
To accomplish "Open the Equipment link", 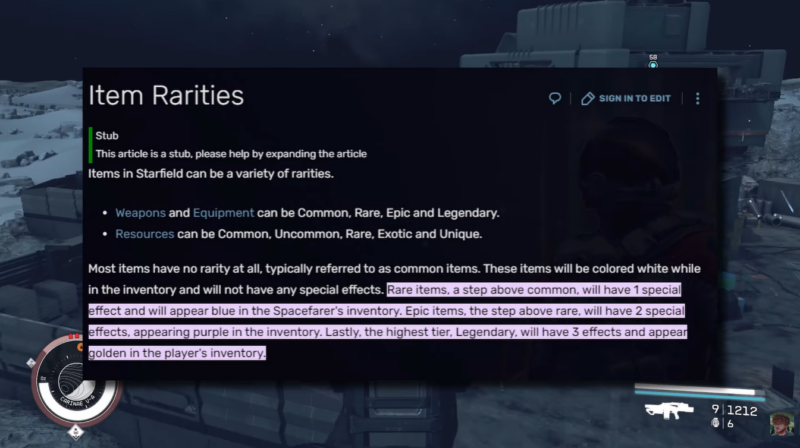I will [223, 213].
